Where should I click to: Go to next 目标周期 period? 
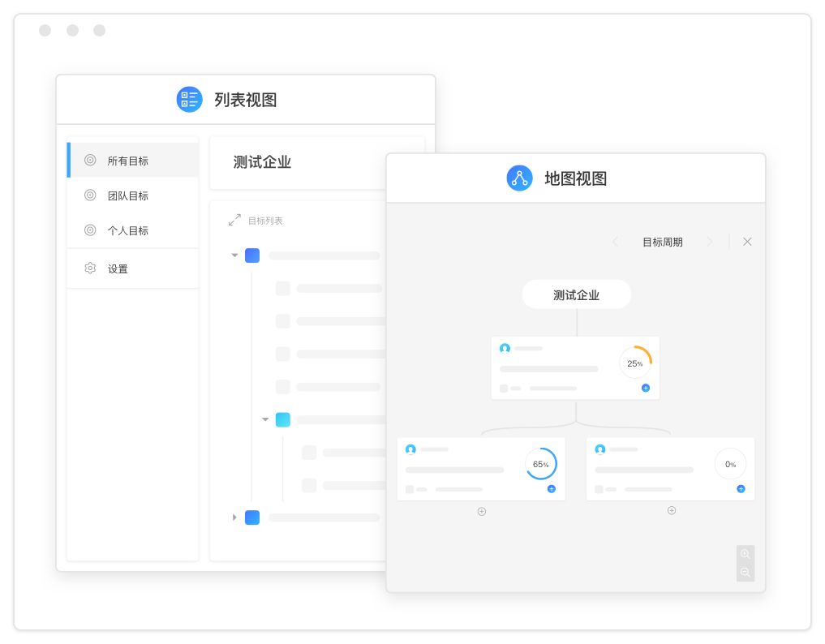[710, 242]
